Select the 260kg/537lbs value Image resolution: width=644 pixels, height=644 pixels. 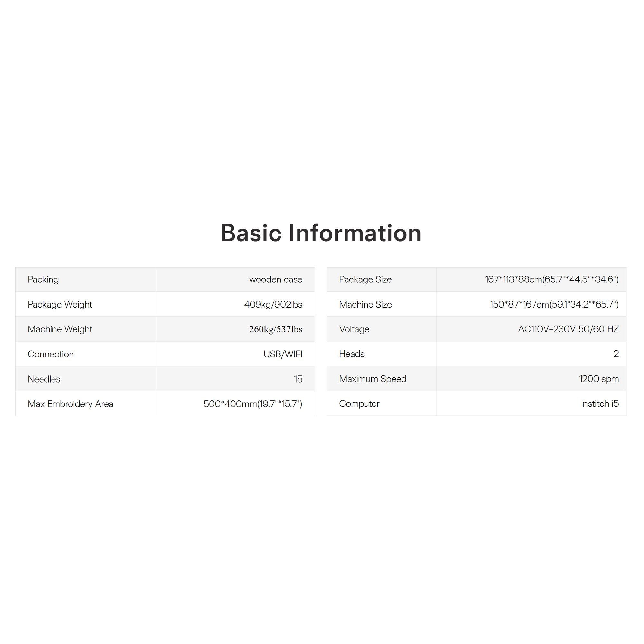[275, 329]
